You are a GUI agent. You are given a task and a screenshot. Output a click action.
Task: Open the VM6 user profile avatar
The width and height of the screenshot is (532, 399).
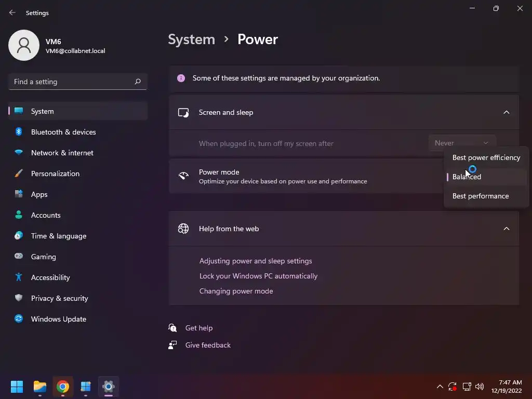click(24, 45)
